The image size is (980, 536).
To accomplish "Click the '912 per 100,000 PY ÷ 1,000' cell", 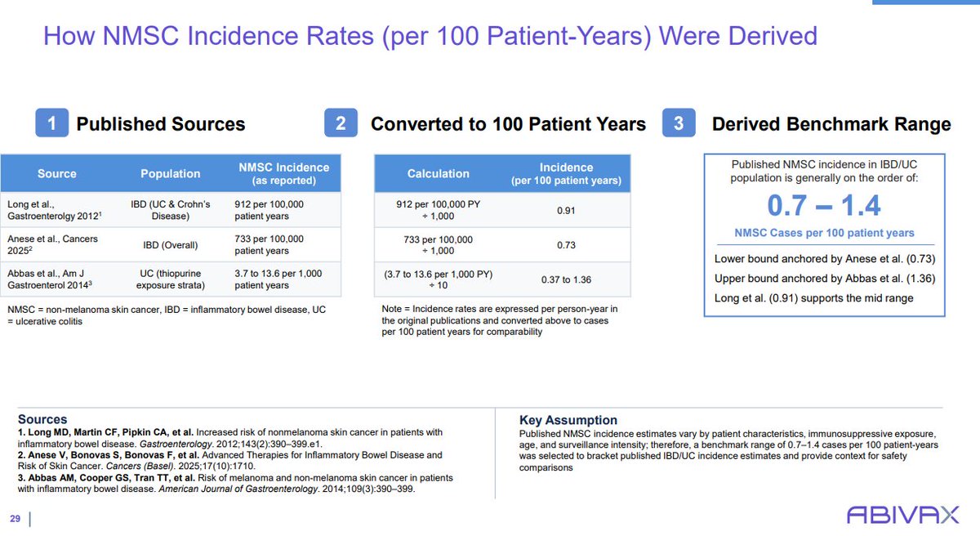I will point(438,209).
